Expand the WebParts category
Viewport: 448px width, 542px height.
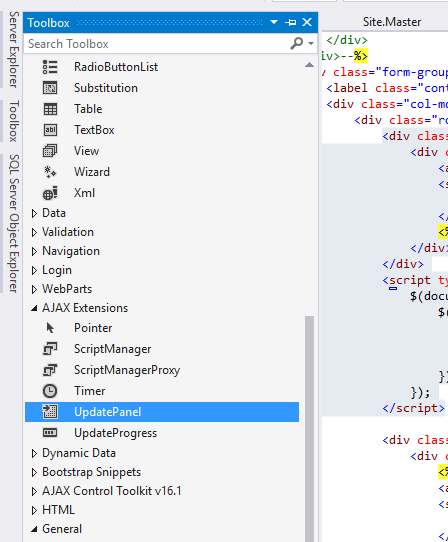(34, 289)
